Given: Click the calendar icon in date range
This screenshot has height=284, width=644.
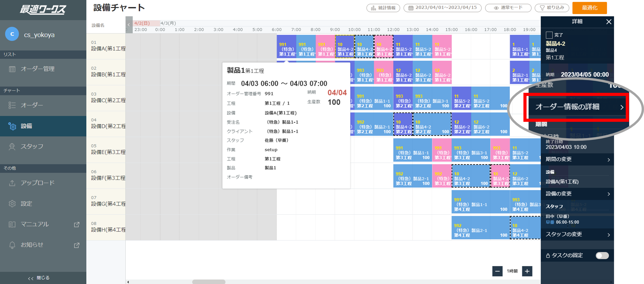Looking at the screenshot, I should tap(411, 8).
